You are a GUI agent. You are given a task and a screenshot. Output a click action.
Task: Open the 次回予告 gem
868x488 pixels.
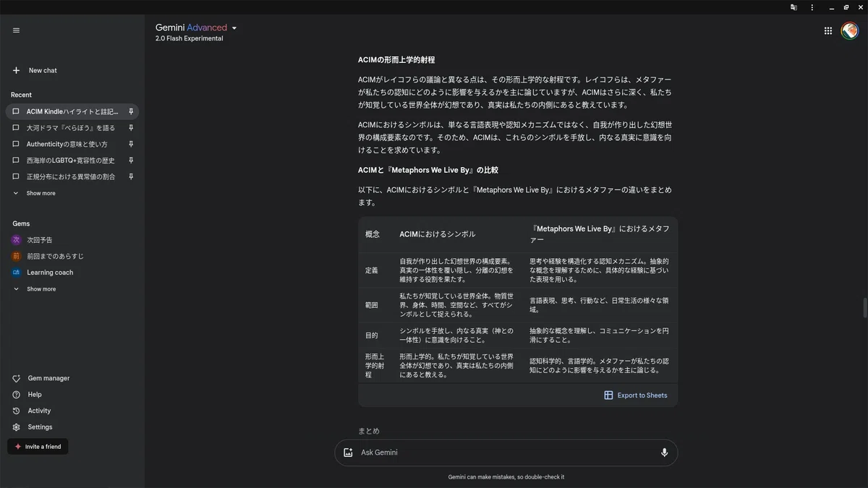click(40, 240)
